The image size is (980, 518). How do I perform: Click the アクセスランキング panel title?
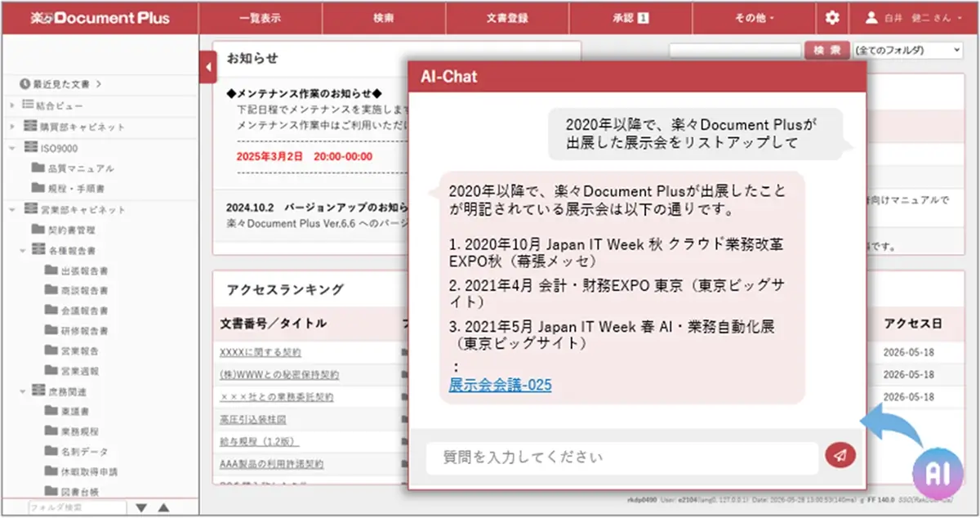point(285,289)
